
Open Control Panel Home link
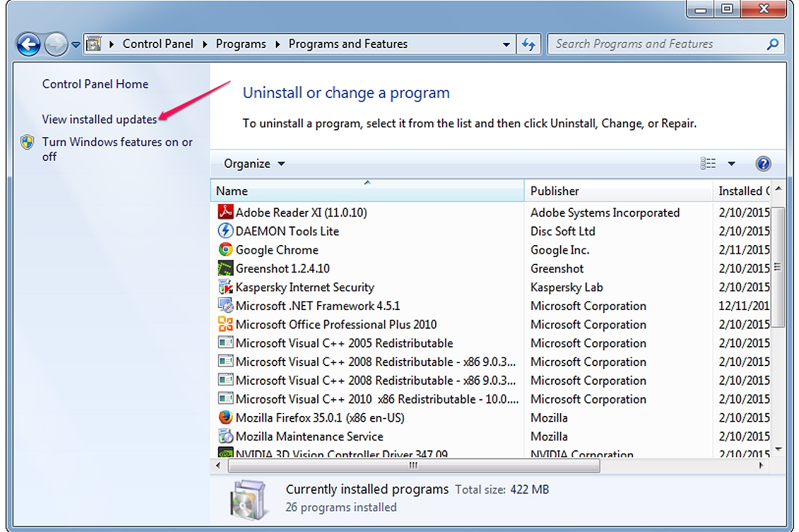(x=96, y=84)
